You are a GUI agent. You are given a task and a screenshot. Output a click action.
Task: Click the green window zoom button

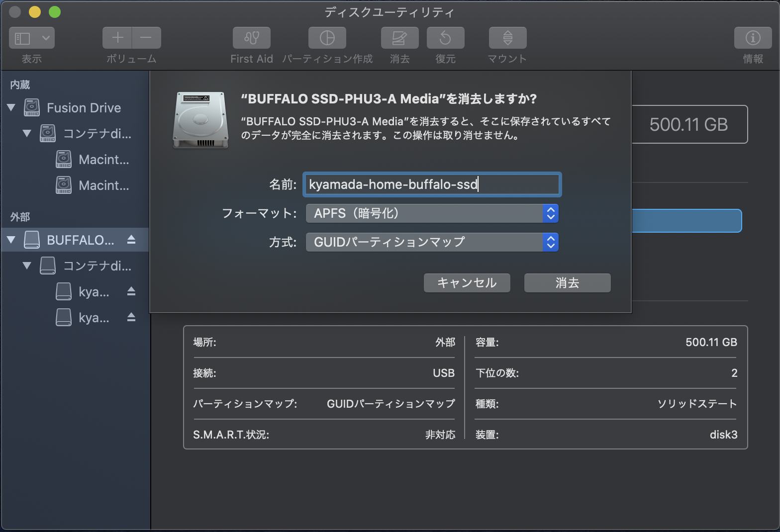55,12
